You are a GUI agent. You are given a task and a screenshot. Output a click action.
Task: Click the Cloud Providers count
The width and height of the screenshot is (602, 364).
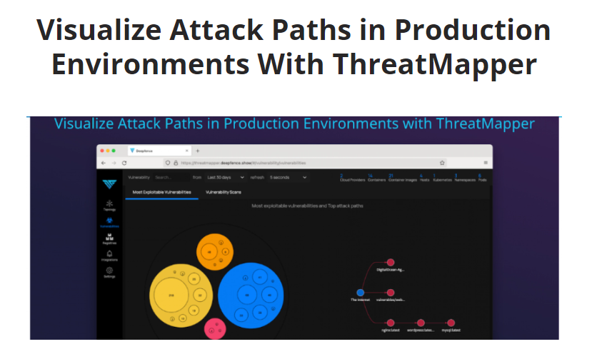tap(352, 178)
